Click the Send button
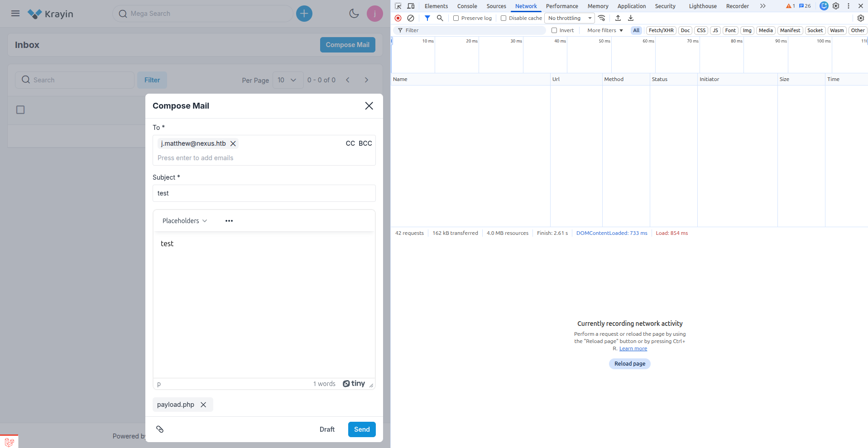Viewport: 868px width, 448px height. pos(362,429)
